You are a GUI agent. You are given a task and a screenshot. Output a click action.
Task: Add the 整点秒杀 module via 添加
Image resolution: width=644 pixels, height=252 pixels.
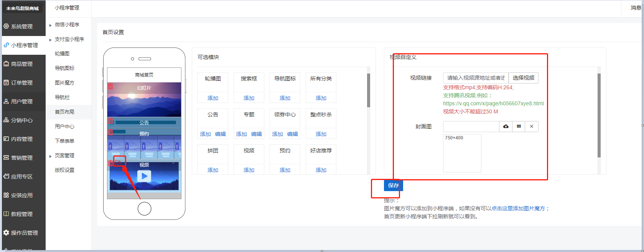[x=321, y=134]
